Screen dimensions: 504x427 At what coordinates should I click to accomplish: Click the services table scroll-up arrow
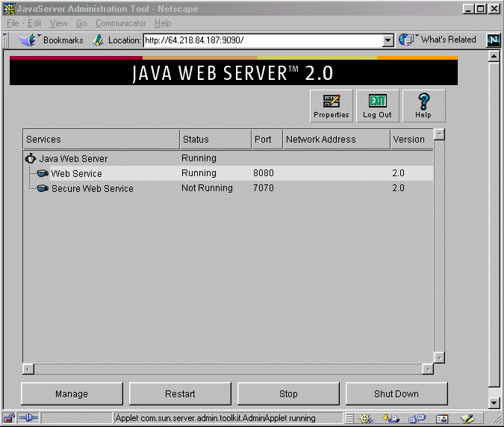(x=439, y=134)
